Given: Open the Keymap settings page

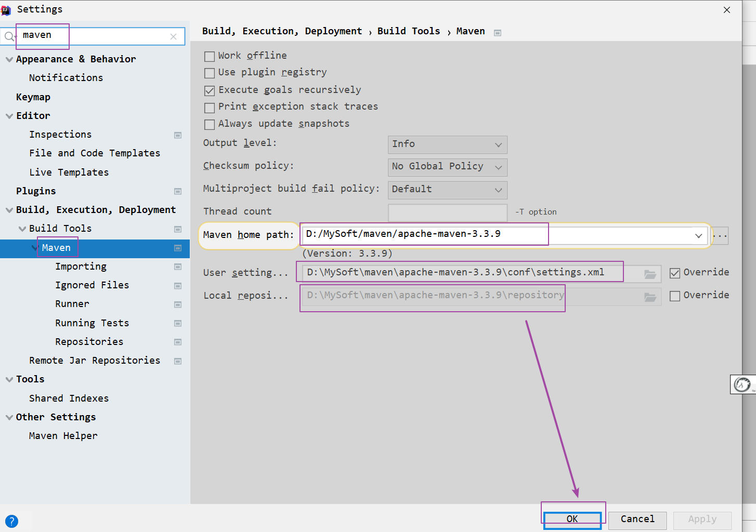Looking at the screenshot, I should [33, 97].
